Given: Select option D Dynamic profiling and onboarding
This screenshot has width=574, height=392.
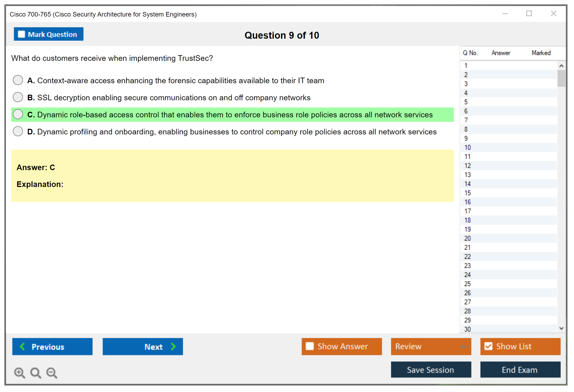Looking at the screenshot, I should click(18, 131).
